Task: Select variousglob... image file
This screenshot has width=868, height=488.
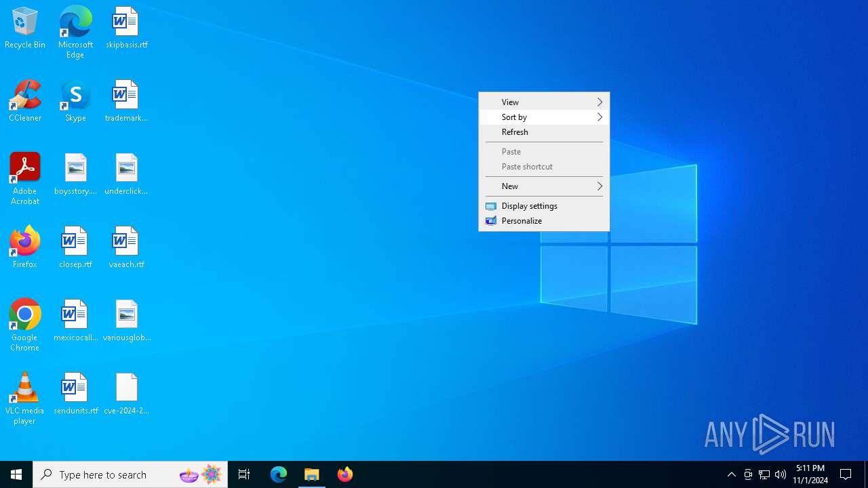Action: pyautogui.click(x=126, y=321)
